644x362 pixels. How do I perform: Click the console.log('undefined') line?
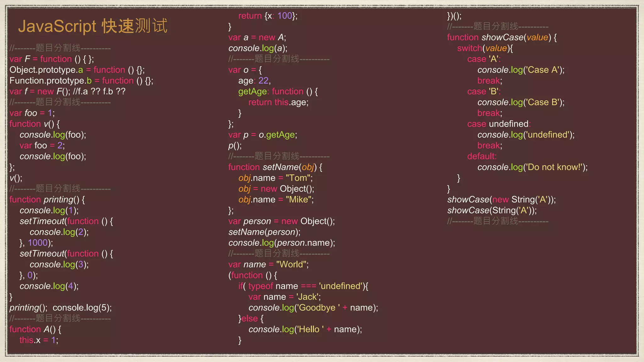(526, 135)
